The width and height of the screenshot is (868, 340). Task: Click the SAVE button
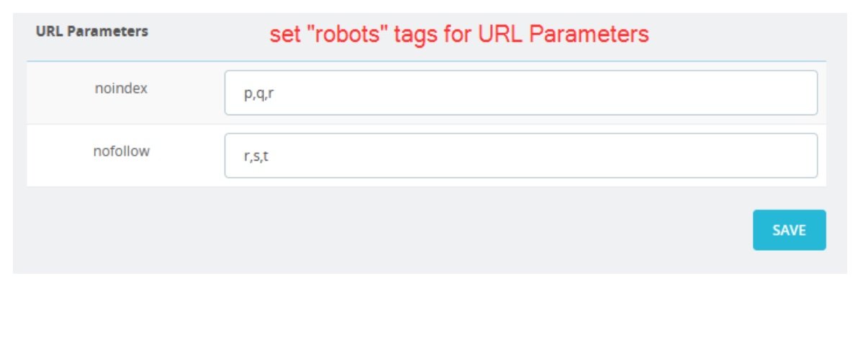tap(789, 230)
